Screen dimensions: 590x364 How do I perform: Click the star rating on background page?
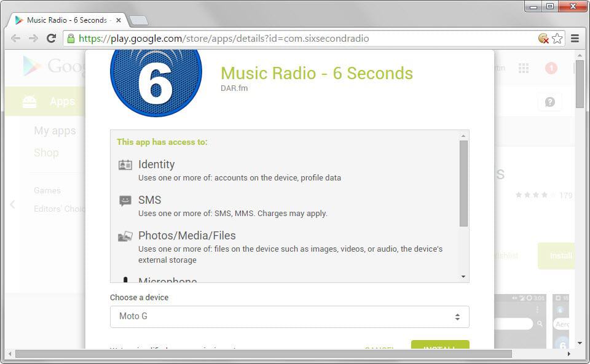(535, 195)
